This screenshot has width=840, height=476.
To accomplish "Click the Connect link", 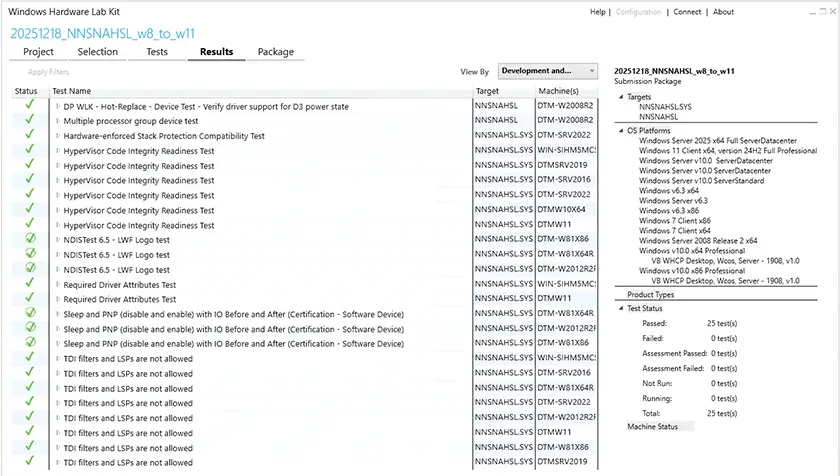I will [x=687, y=12].
